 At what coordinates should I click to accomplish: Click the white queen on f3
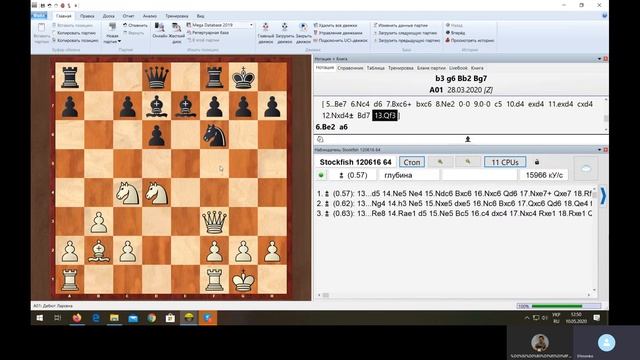[x=215, y=222]
